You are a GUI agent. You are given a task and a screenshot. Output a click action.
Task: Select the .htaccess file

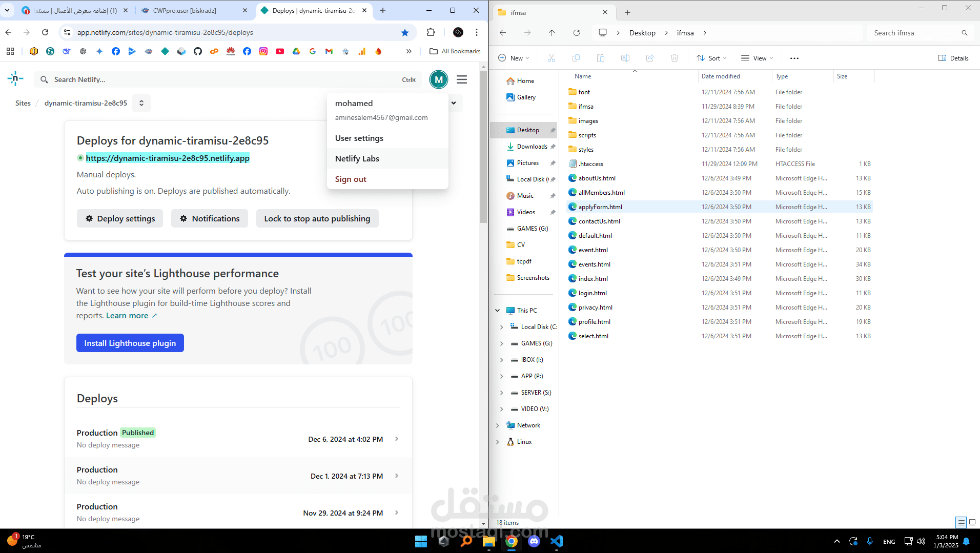point(720,164)
